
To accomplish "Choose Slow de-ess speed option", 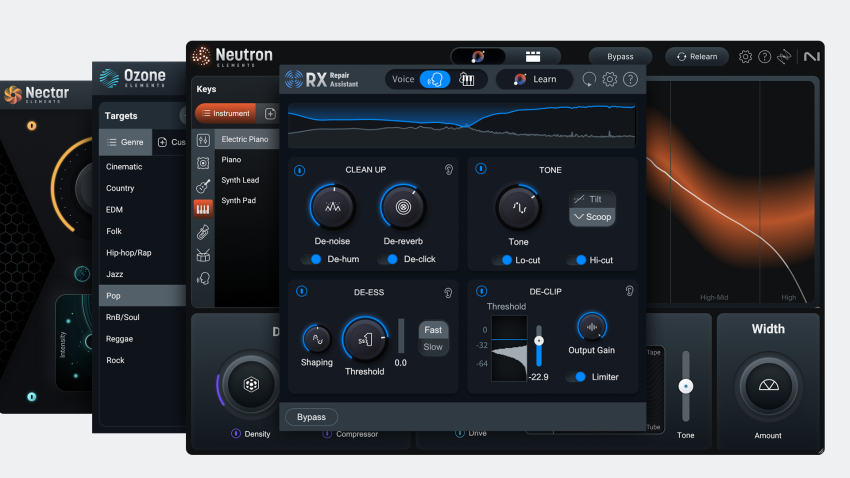I will click(x=433, y=347).
